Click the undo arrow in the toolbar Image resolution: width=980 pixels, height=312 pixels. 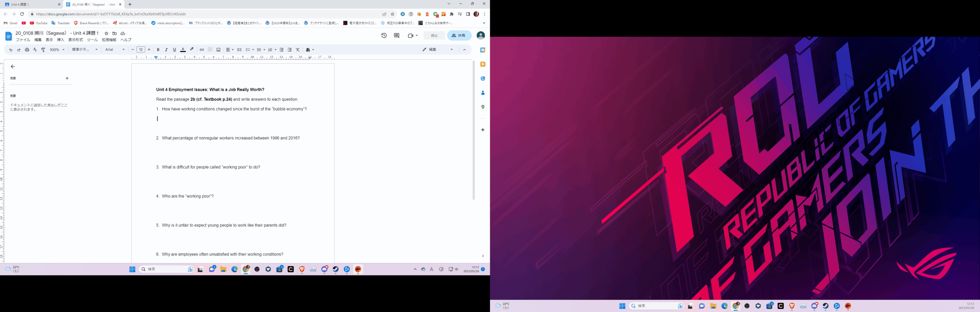coord(11,50)
